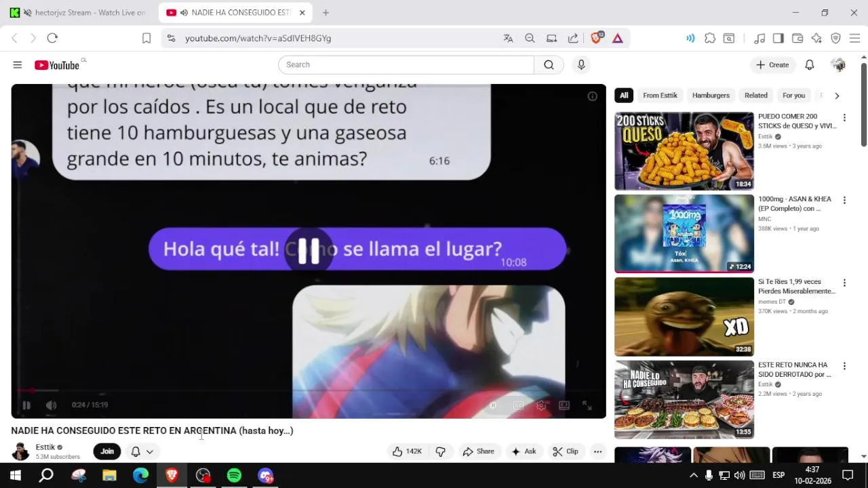Click the Clip button under video

[x=566, y=451]
